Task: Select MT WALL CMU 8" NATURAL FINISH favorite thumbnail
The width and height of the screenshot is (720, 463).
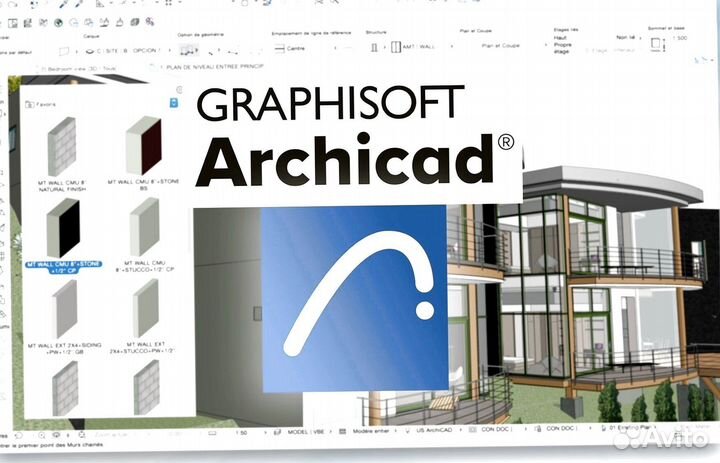Action: (x=62, y=147)
